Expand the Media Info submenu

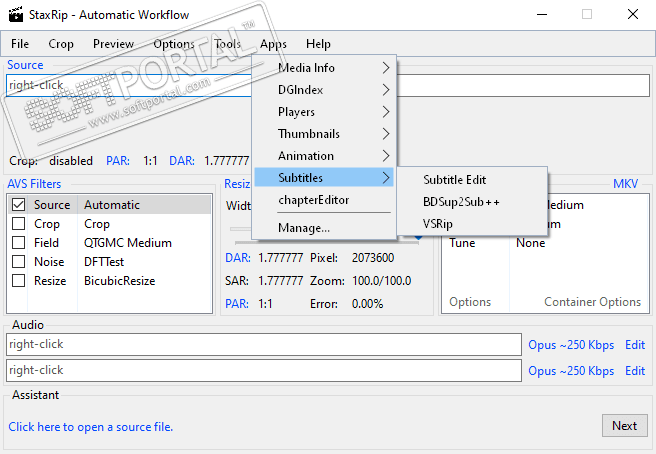(x=324, y=68)
